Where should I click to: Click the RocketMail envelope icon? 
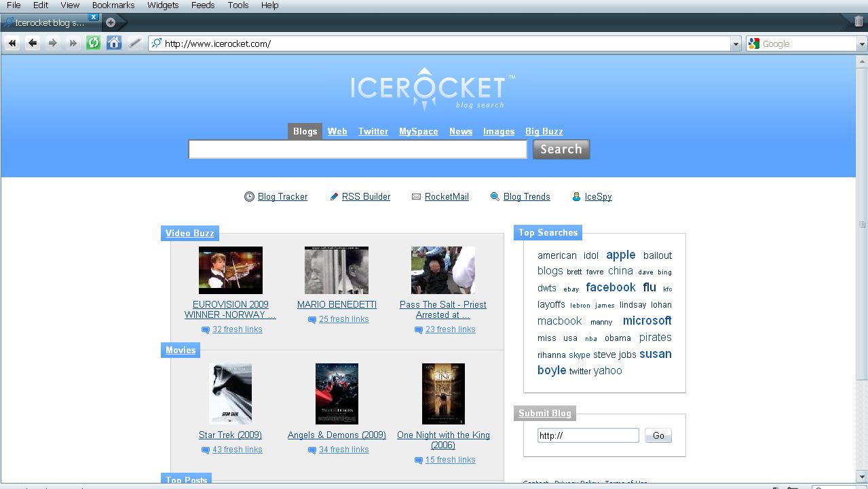pos(417,196)
